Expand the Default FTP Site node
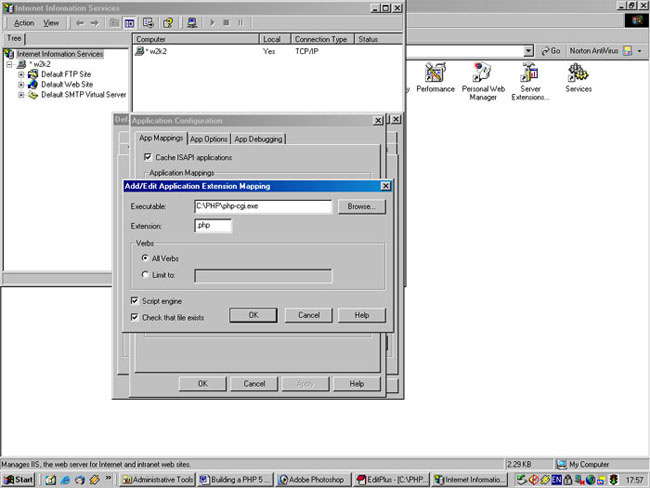Screen dimensions: 650x488 [x=21, y=74]
